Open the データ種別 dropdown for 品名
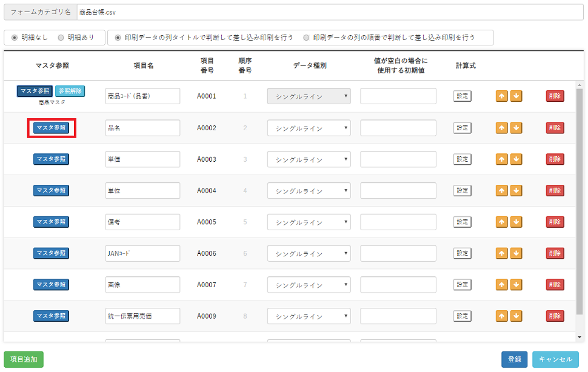 [x=309, y=128]
